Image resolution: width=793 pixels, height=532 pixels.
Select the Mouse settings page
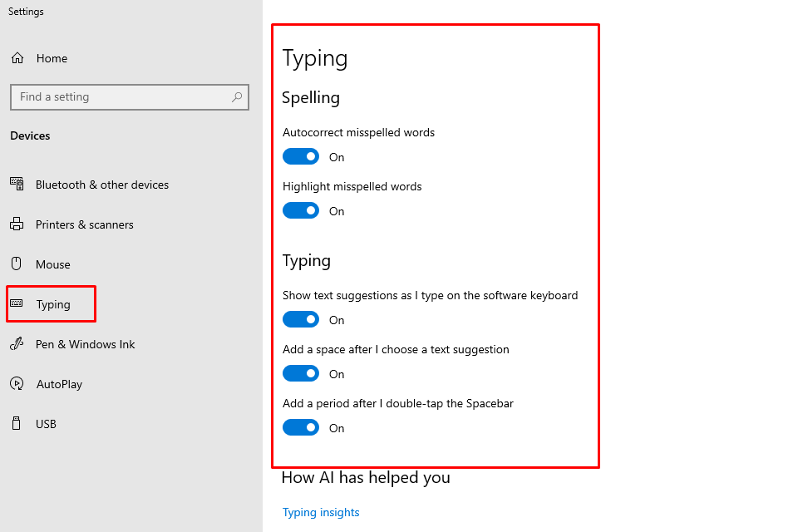52,264
